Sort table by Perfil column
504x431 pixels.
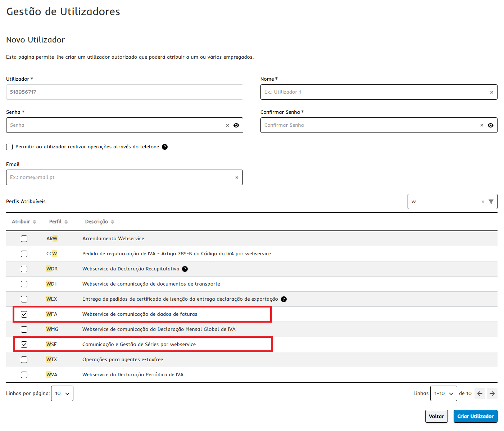pos(59,222)
